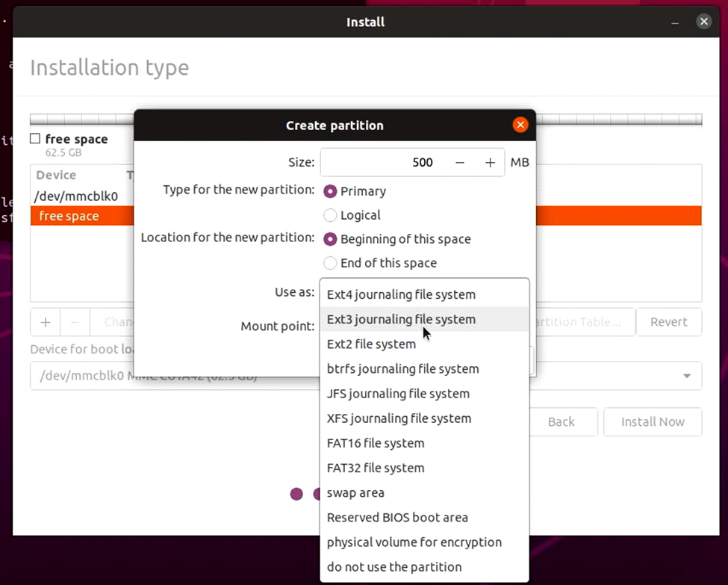Viewport: 728px width, 585px height.
Task: Choose Beginning of this space location
Action: point(397,239)
